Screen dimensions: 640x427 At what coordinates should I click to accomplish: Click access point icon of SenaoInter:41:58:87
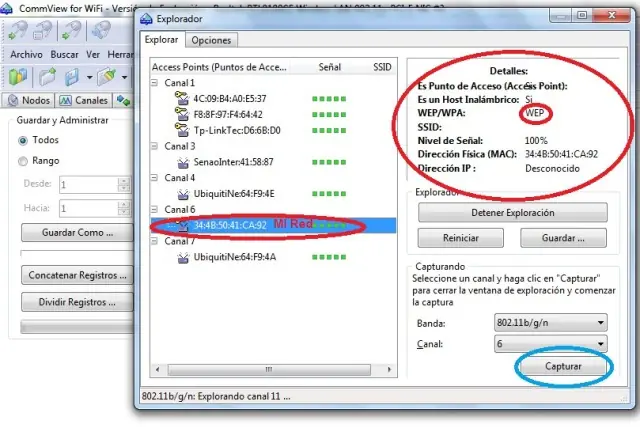coord(183,162)
